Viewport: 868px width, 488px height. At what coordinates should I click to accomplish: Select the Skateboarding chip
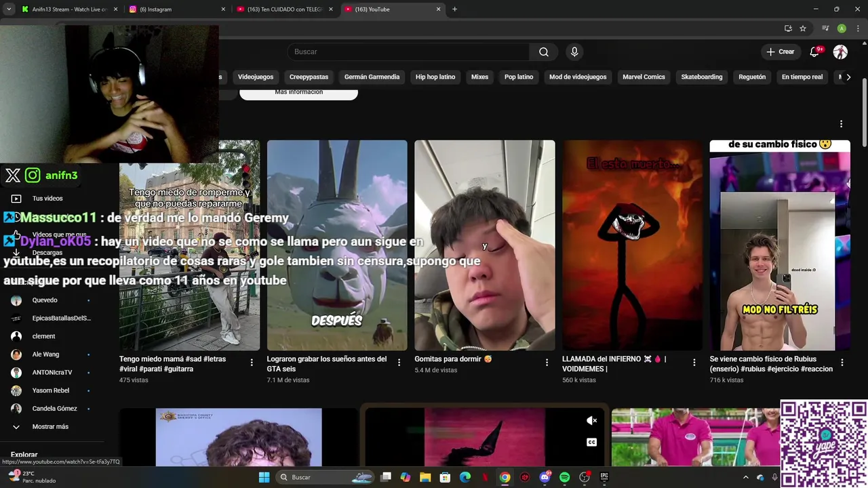click(702, 77)
